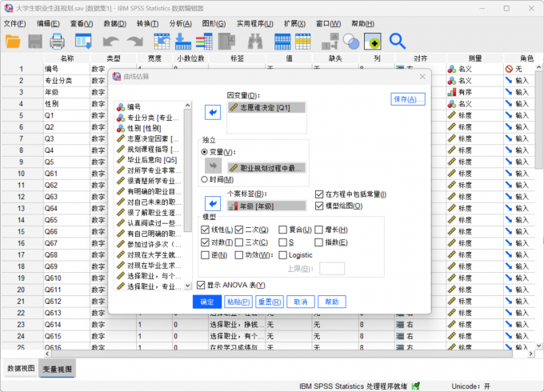The height and width of the screenshot is (392, 544).
Task: Enable the 复合(U) model checkbox
Action: [282, 230]
